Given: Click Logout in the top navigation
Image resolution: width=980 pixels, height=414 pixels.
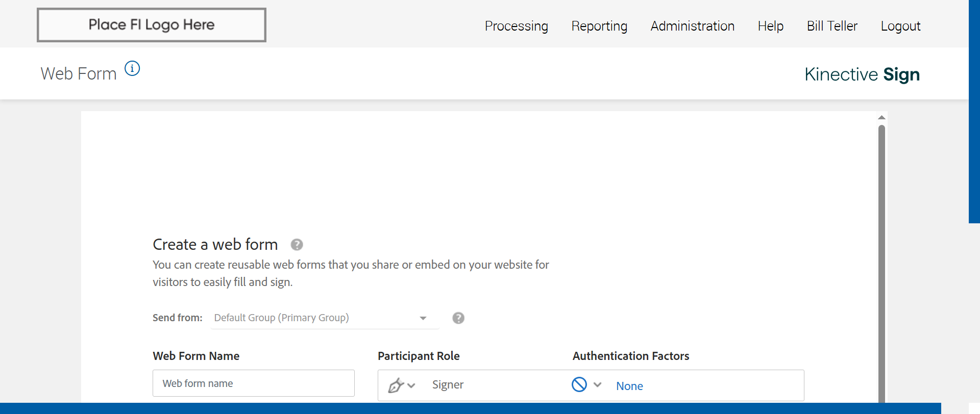Looking at the screenshot, I should point(900,26).
